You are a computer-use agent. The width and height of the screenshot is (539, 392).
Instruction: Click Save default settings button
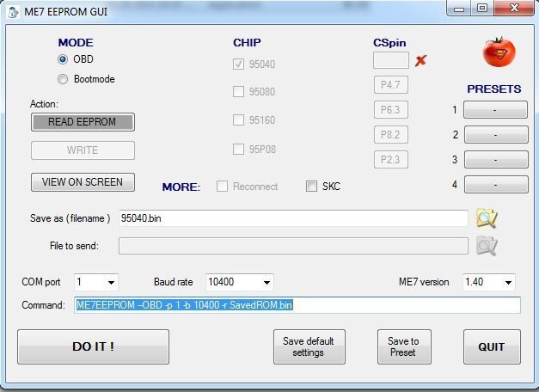point(308,346)
